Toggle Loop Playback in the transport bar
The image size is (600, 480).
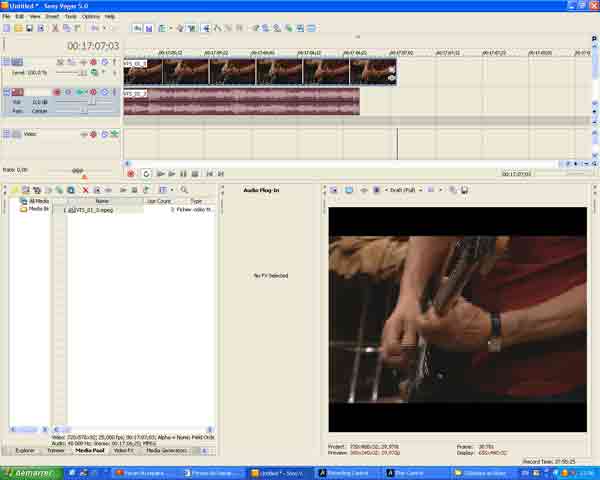(146, 174)
